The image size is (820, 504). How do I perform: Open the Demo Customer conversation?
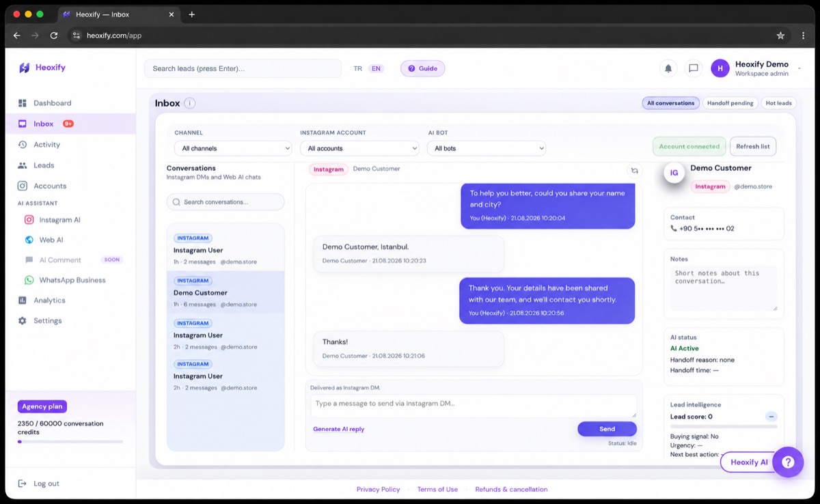225,292
